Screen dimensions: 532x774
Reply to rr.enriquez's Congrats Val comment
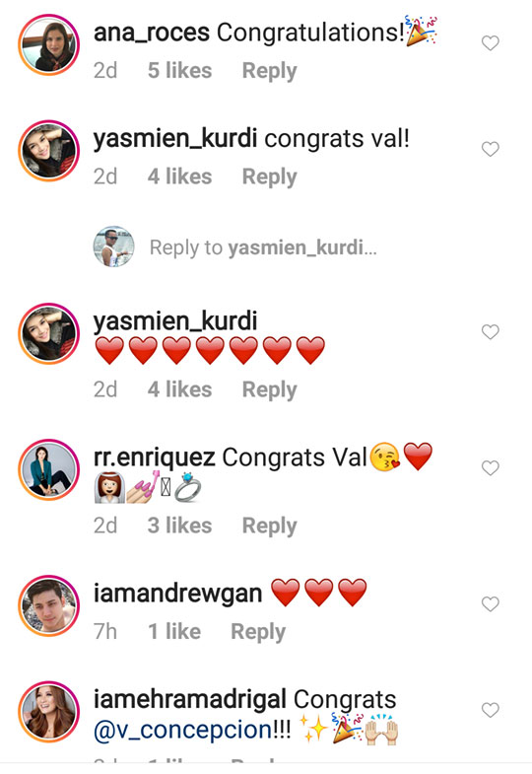[269, 527]
